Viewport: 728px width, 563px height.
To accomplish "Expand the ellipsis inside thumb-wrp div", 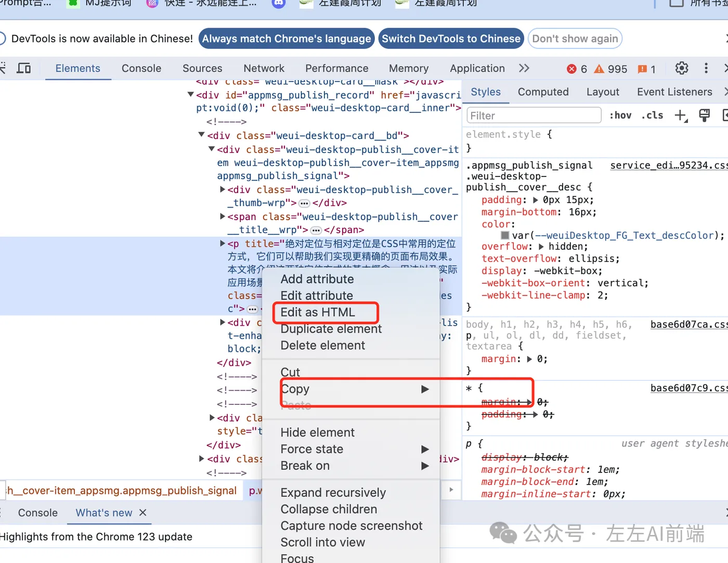I will [304, 203].
